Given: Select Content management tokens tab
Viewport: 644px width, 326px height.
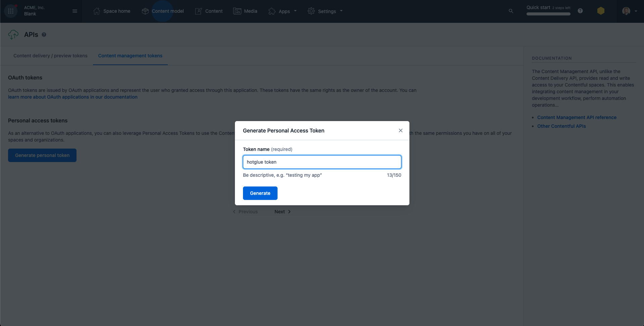Looking at the screenshot, I should point(130,56).
